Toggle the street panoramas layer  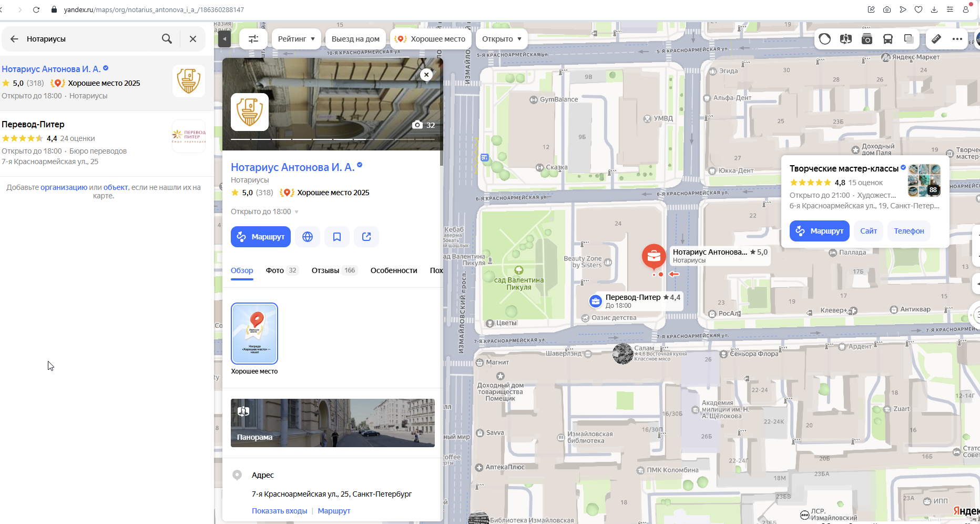tap(846, 39)
